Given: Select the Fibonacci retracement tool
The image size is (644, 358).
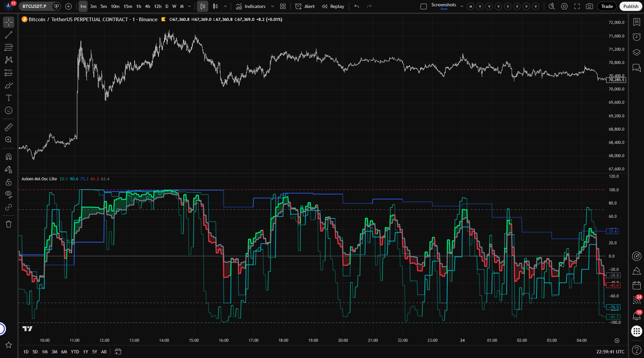Looking at the screenshot, I should point(9,47).
